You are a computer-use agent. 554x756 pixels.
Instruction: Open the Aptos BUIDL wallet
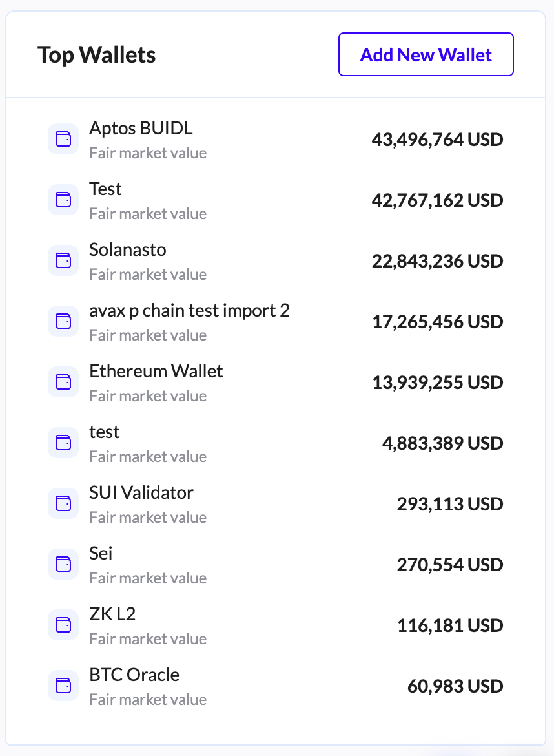point(141,129)
